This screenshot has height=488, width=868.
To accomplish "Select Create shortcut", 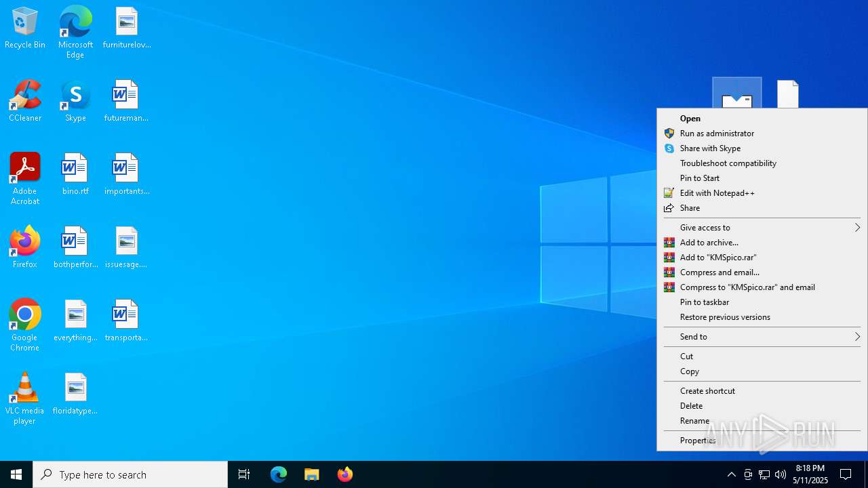I will tap(762, 391).
